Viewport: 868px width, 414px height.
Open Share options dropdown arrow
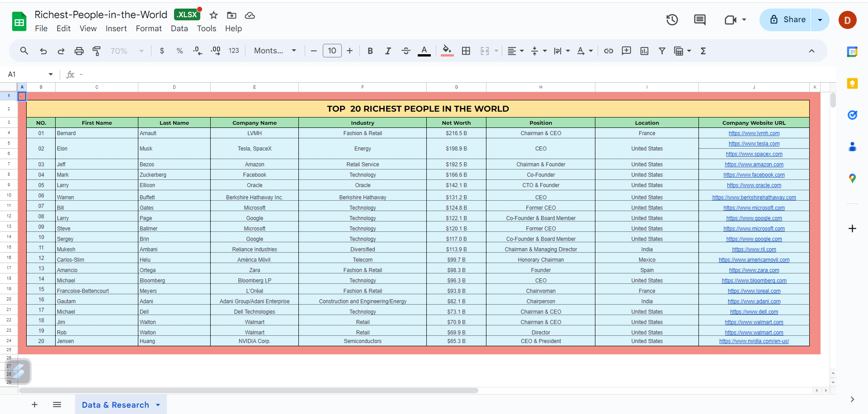[x=820, y=20]
